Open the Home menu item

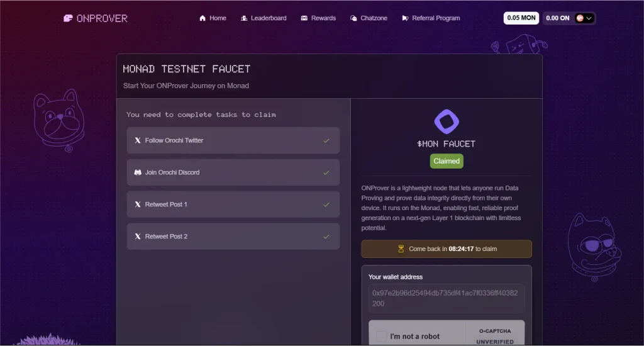tap(213, 18)
